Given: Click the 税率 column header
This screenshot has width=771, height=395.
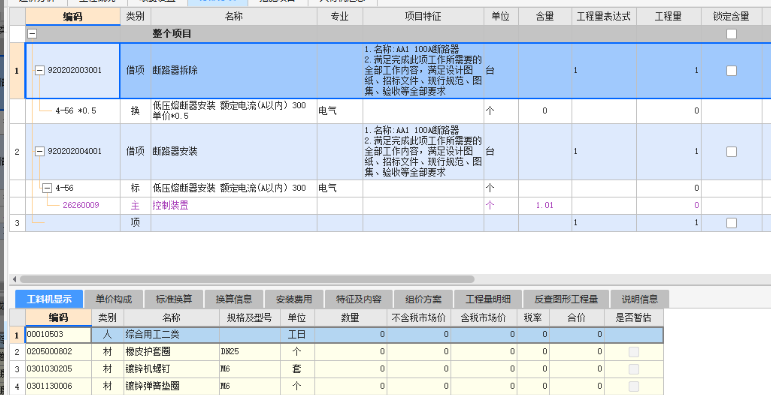Looking at the screenshot, I should [x=533, y=318].
